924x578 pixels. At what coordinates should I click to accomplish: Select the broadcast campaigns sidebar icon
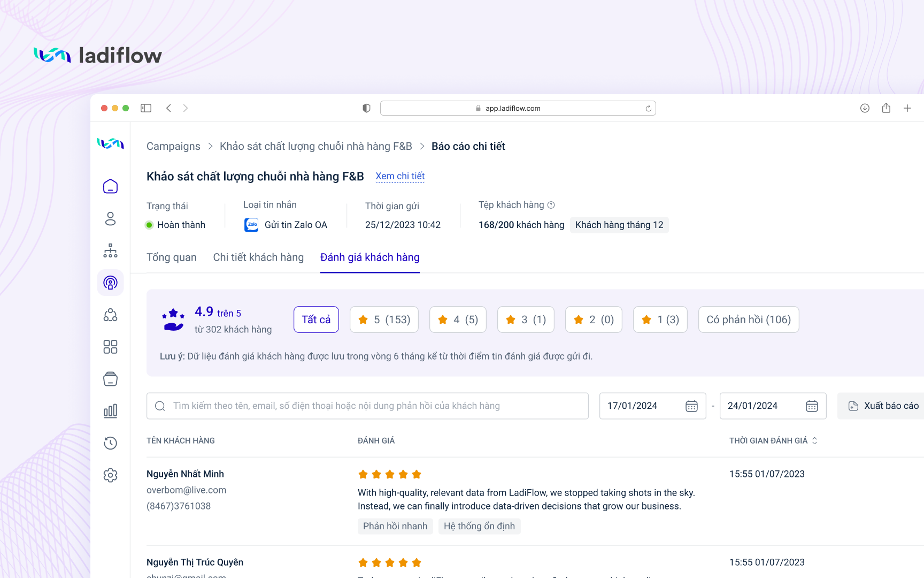[110, 283]
